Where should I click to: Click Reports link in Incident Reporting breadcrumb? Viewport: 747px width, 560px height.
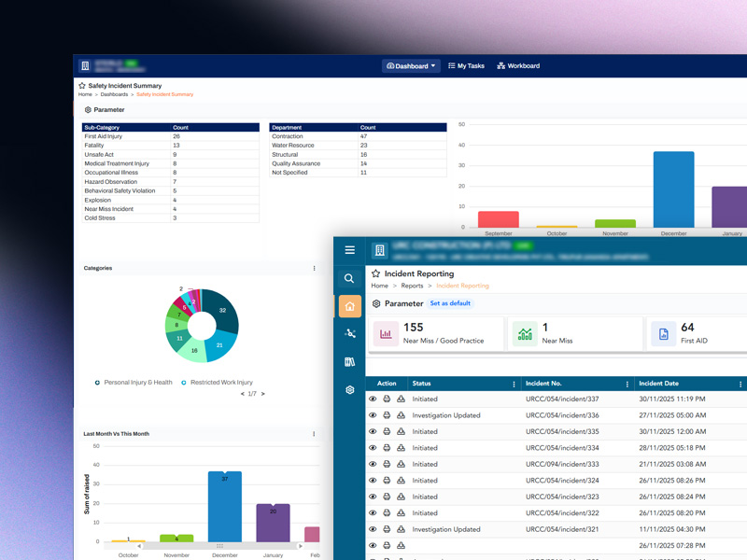click(412, 287)
